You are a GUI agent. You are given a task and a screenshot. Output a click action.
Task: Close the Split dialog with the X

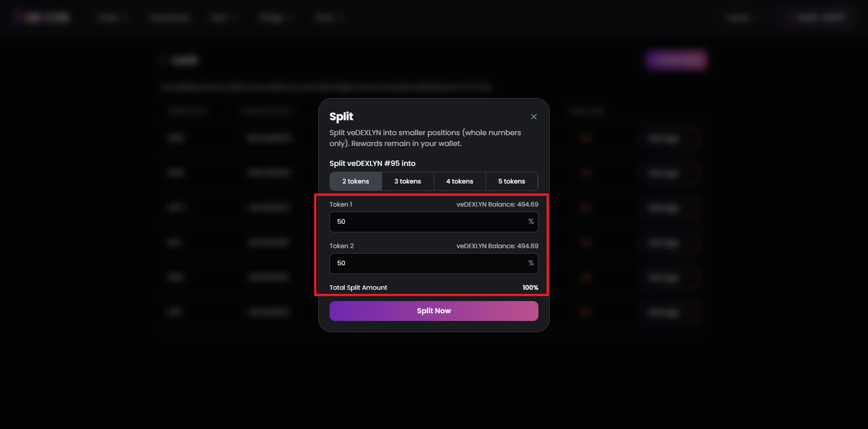533,117
